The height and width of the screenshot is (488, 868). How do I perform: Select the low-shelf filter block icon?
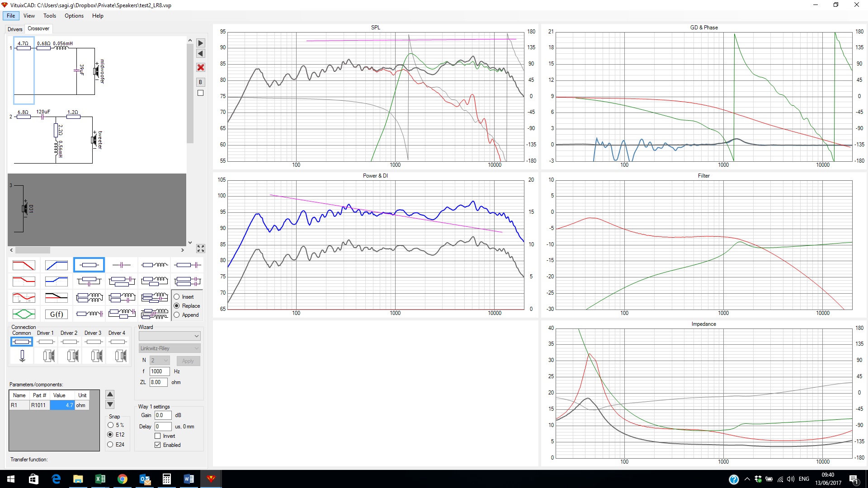pyautogui.click(x=24, y=282)
